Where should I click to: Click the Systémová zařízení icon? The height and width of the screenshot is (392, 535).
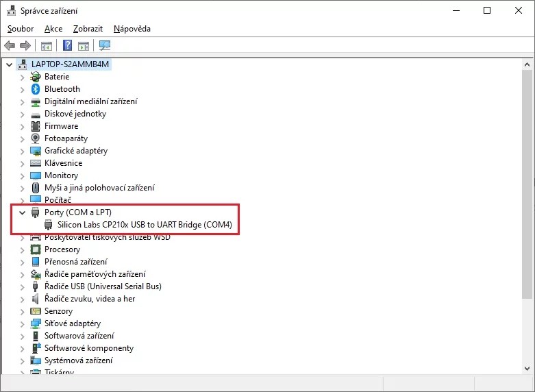click(x=36, y=360)
